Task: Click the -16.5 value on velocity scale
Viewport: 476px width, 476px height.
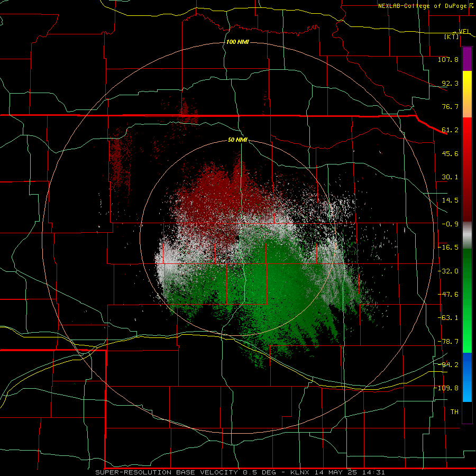Action: pyautogui.click(x=448, y=248)
